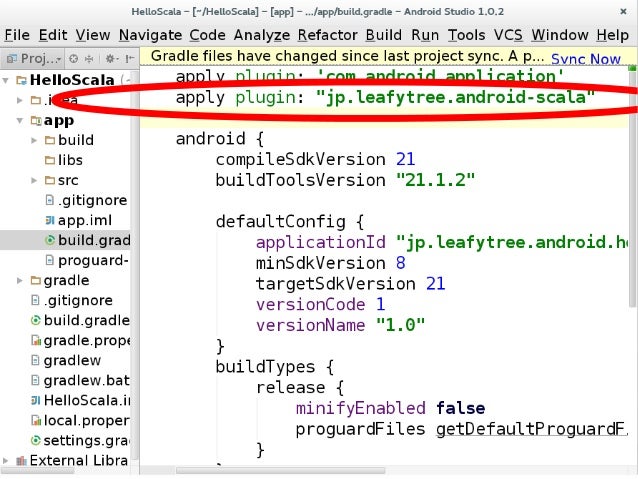Viewport: 638px width, 479px height.
Task: Click the Sync Now link
Action: tap(586, 59)
